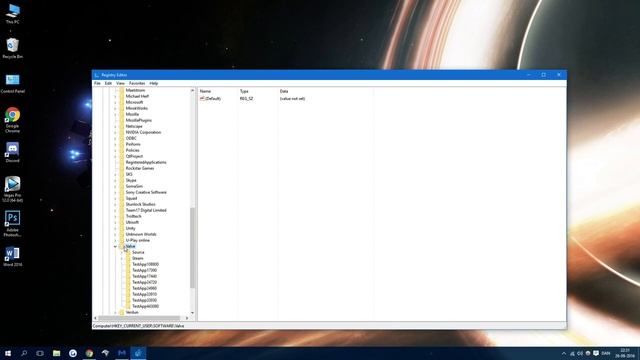This screenshot has height=360, width=640.
Task: Launch Google Chrome from the desktop
Action: (13, 120)
